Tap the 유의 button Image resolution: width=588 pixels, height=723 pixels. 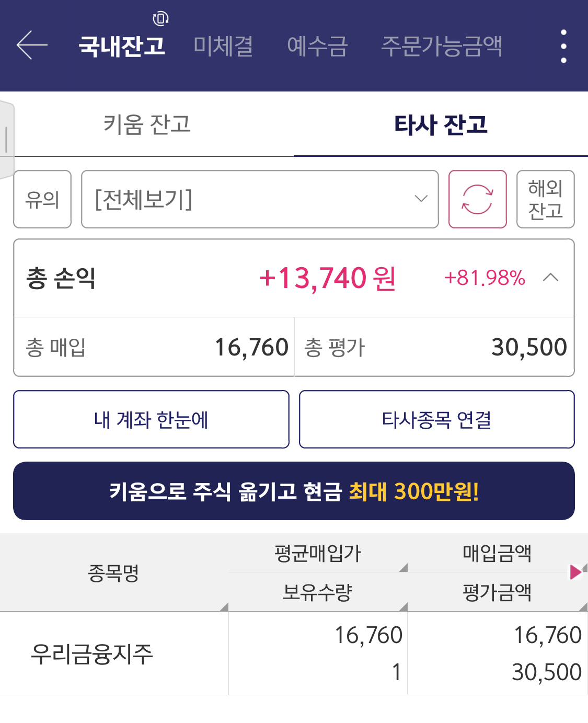coord(42,199)
